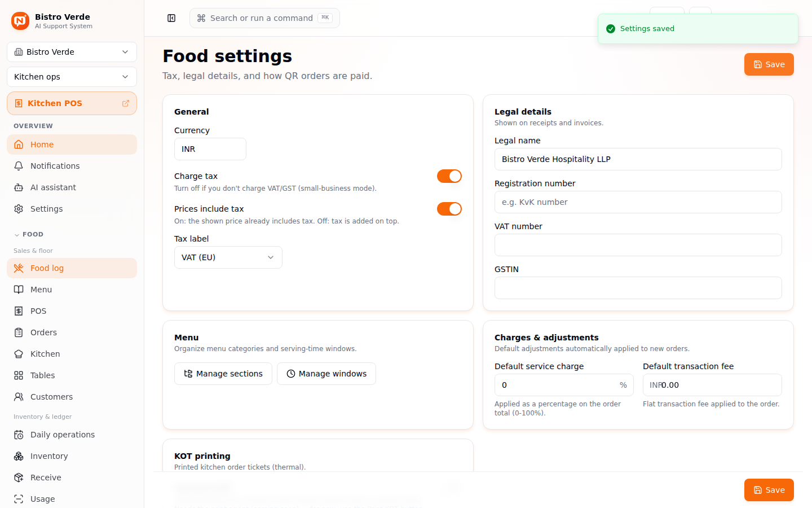Click the Manage sections button
Screen dimensions: 812x508
[x=223, y=374]
